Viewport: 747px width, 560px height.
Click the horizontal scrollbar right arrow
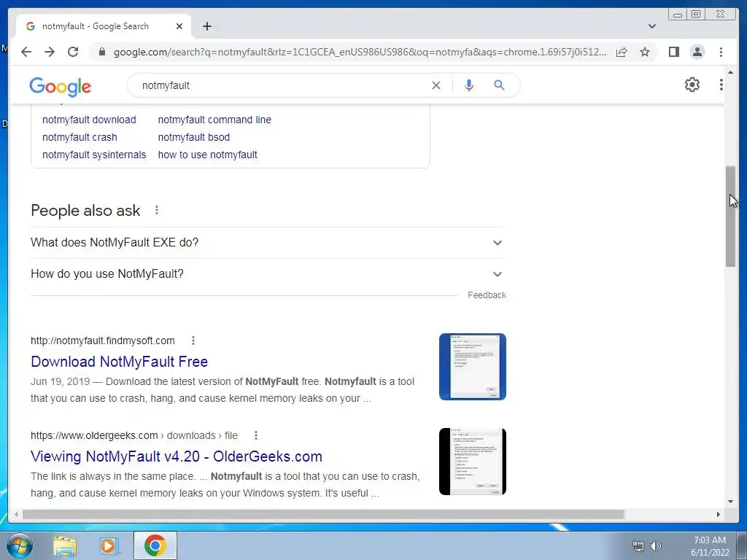pos(719,514)
